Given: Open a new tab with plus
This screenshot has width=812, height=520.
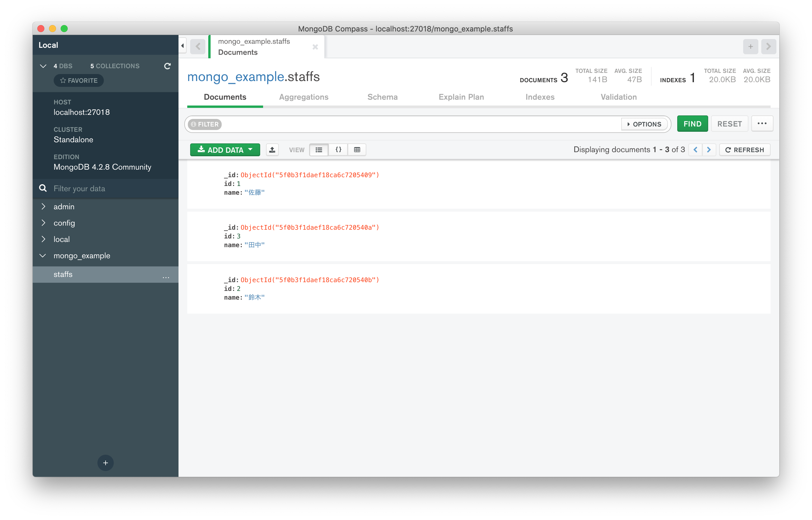Looking at the screenshot, I should click(750, 47).
